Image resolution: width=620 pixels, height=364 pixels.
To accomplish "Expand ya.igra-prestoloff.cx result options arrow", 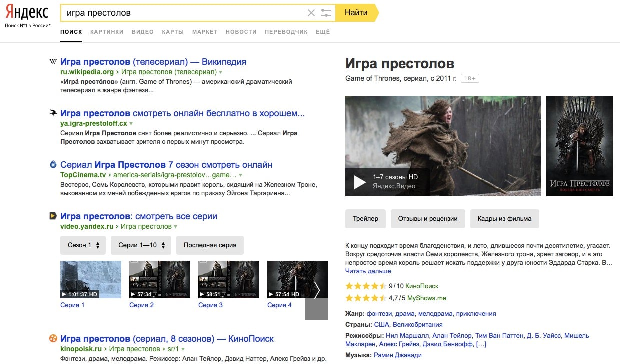I will coord(131,123).
